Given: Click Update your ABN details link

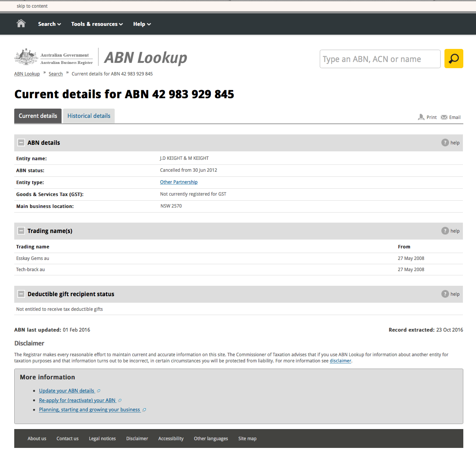Looking at the screenshot, I should coord(67,391).
